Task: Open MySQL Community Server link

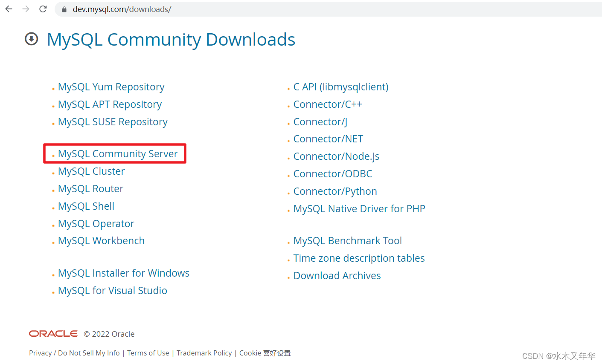Action: click(118, 154)
